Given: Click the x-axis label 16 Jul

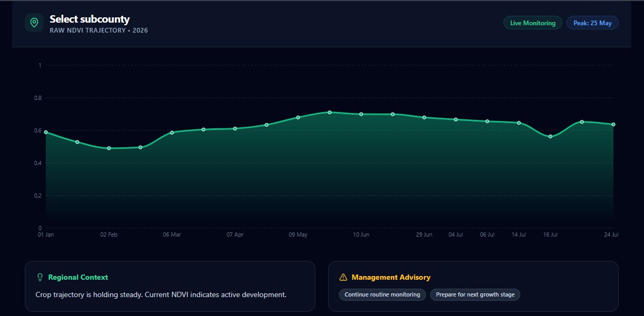Looking at the screenshot, I should 550,235.
